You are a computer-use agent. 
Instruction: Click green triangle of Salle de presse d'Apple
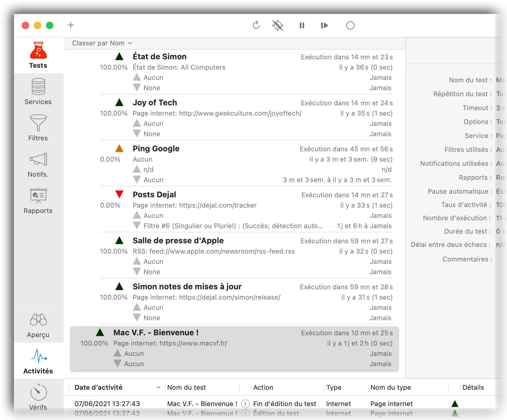120,240
